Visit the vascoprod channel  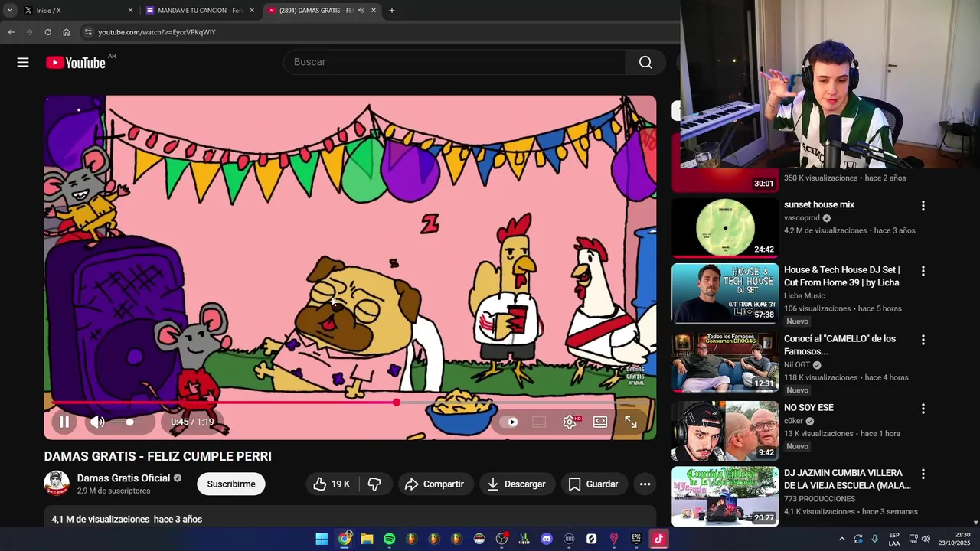(x=801, y=218)
